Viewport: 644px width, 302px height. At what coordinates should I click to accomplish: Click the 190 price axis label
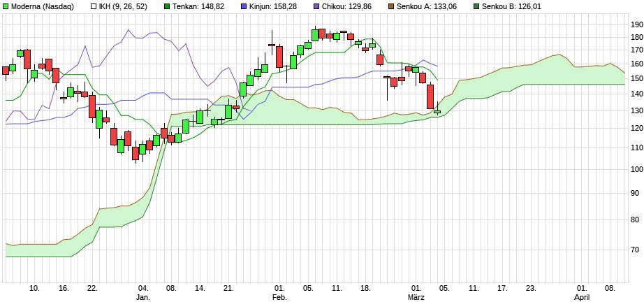pos(636,24)
